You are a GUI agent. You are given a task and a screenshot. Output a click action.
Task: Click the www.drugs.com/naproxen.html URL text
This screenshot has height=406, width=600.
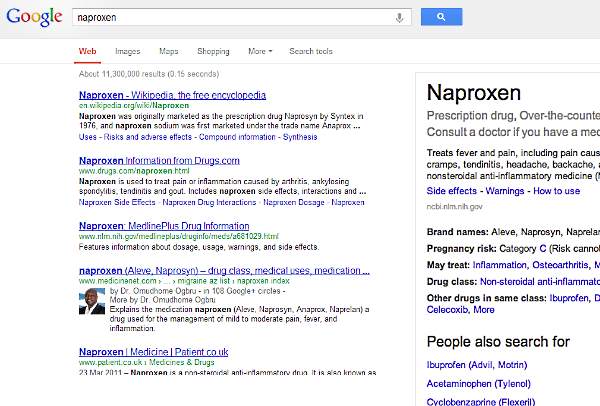[134, 171]
